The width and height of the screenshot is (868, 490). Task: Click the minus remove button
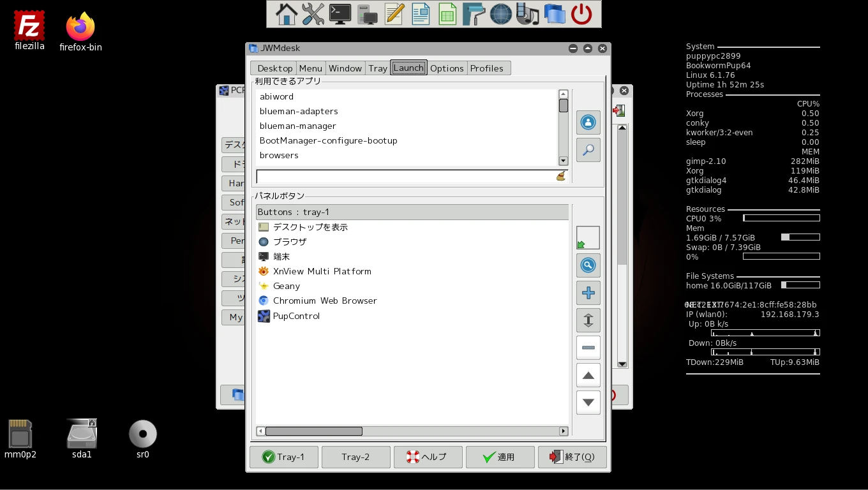588,348
